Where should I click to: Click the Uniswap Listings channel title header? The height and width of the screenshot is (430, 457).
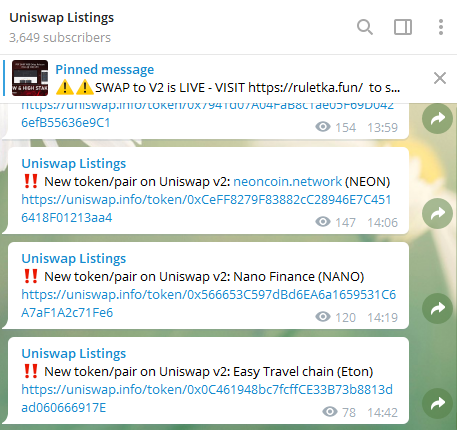click(62, 18)
